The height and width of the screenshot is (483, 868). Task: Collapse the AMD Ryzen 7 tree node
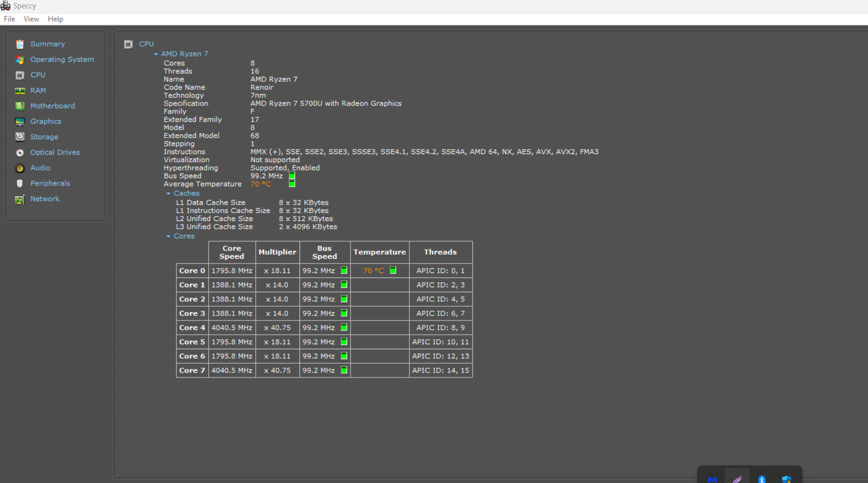click(156, 54)
